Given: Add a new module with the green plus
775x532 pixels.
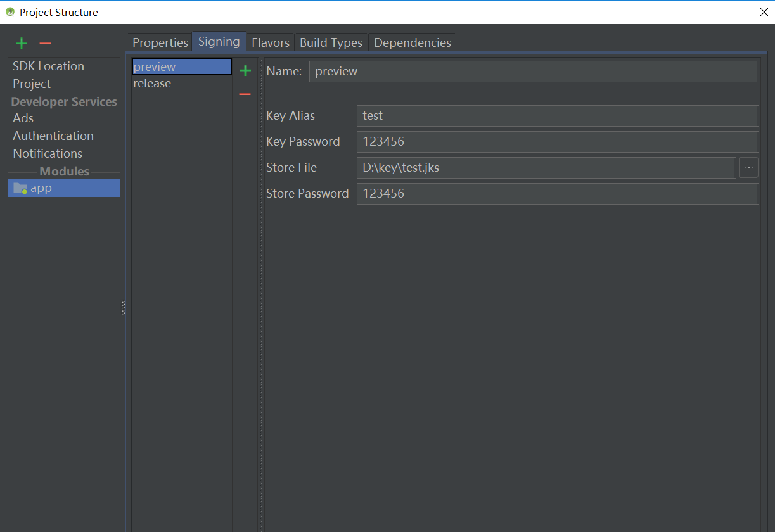Looking at the screenshot, I should [x=22, y=43].
